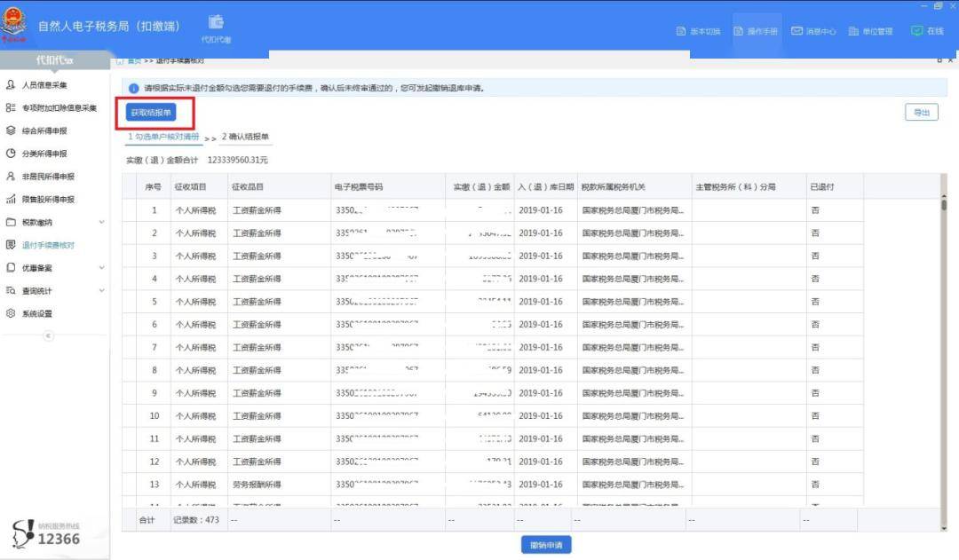Viewport: 959px width, 560px height.
Task: Expand the 优惠备案 chevron
Action: [x=101, y=268]
